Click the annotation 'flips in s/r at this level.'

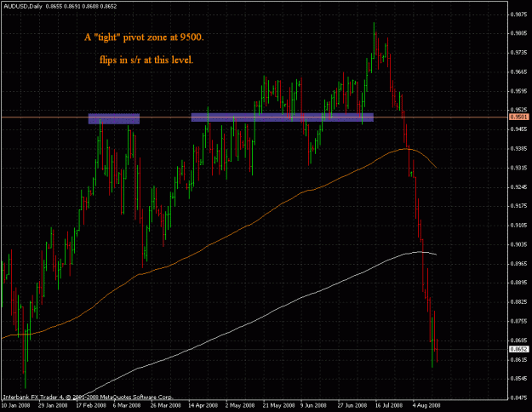[146, 60]
